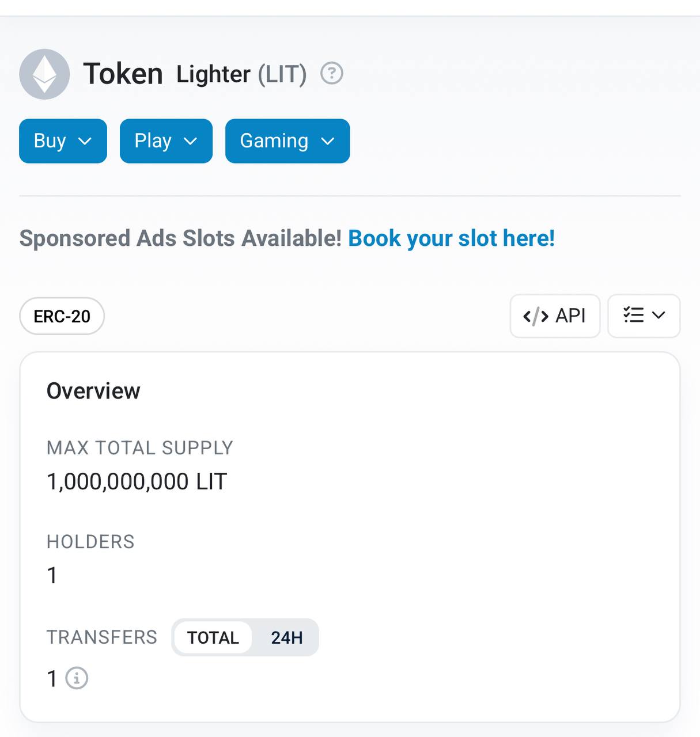
Task: Click the MAX TOTAL SUPPLY label
Action: 139,447
